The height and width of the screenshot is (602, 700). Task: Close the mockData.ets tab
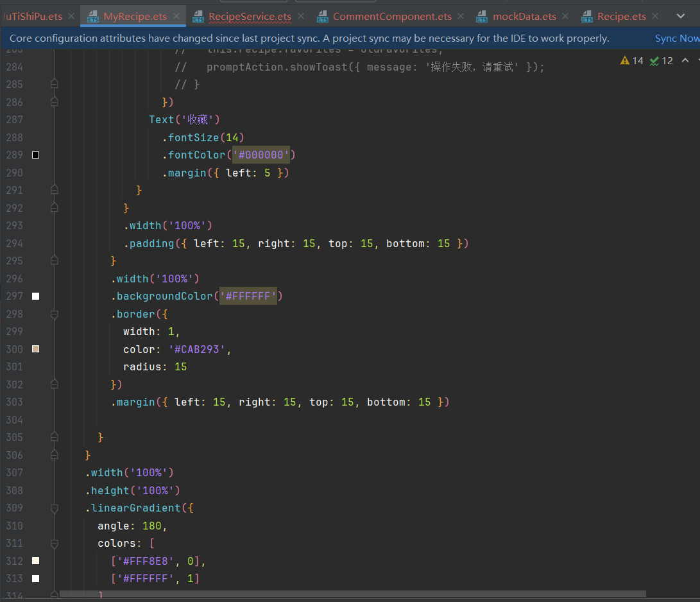click(x=565, y=17)
